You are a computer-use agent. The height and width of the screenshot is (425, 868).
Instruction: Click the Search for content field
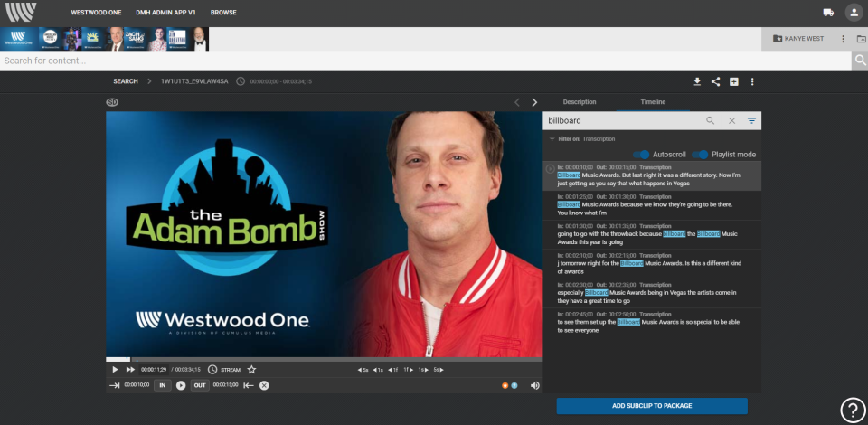pyautogui.click(x=426, y=61)
